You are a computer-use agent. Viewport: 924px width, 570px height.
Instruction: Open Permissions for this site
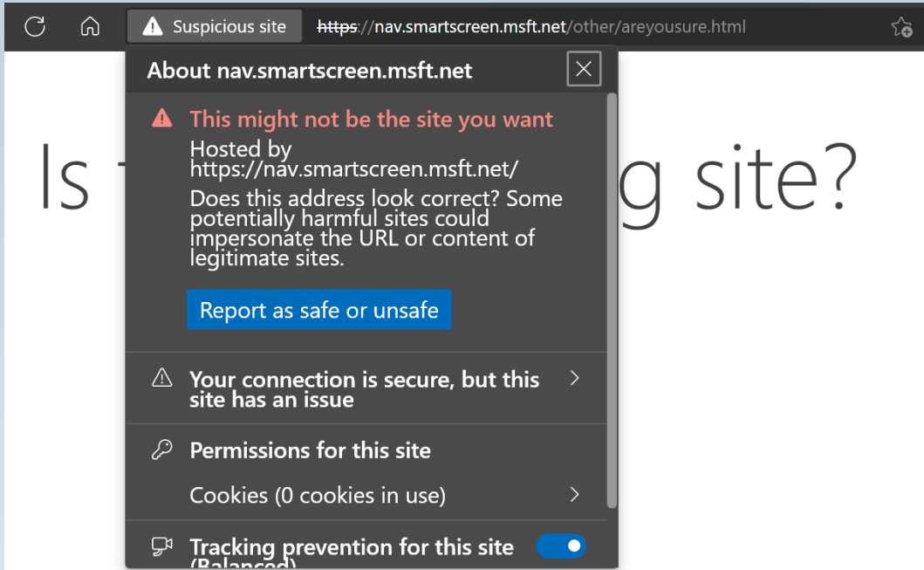tap(310, 450)
